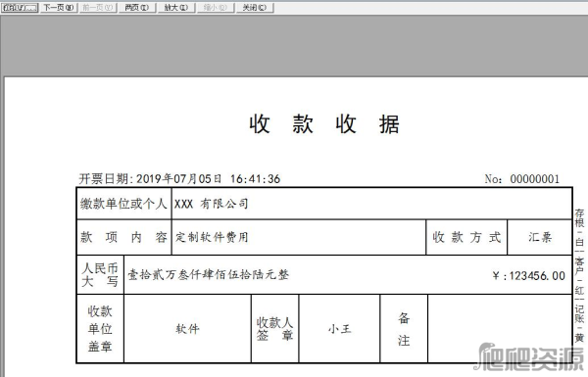Click the 缴款单位或个人 label cell
The width and height of the screenshot is (588, 377).
[x=123, y=204]
